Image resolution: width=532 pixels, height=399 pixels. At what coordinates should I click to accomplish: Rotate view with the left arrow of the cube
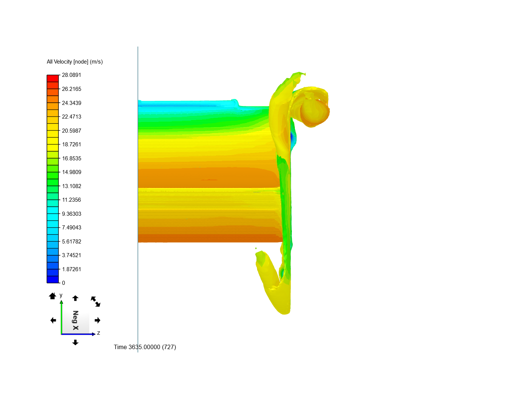[x=53, y=320]
